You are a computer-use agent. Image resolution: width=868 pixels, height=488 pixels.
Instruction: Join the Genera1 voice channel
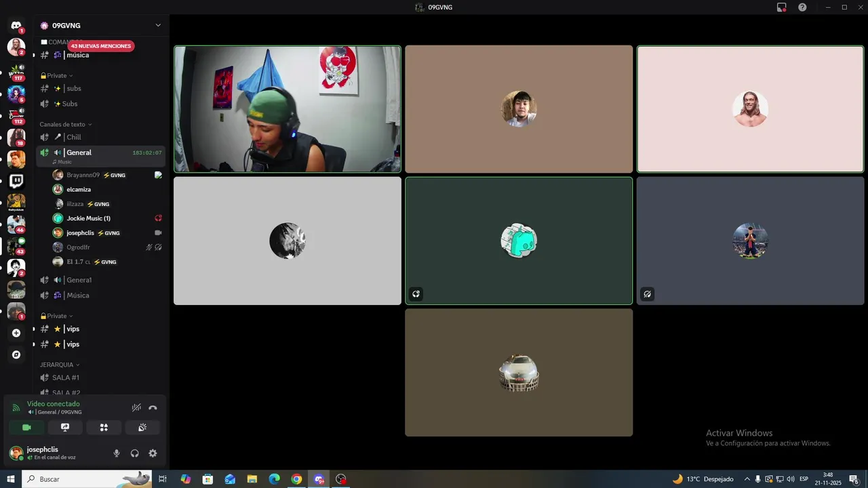pyautogui.click(x=100, y=280)
